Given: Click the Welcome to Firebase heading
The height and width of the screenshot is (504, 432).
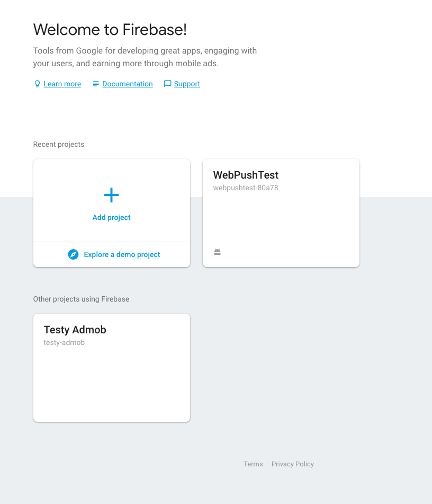Looking at the screenshot, I should pos(110,30).
